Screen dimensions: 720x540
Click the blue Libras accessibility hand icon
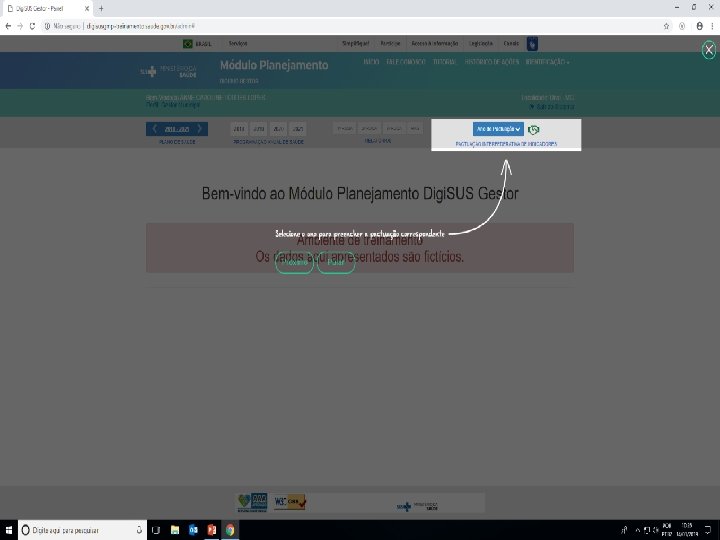(532, 44)
